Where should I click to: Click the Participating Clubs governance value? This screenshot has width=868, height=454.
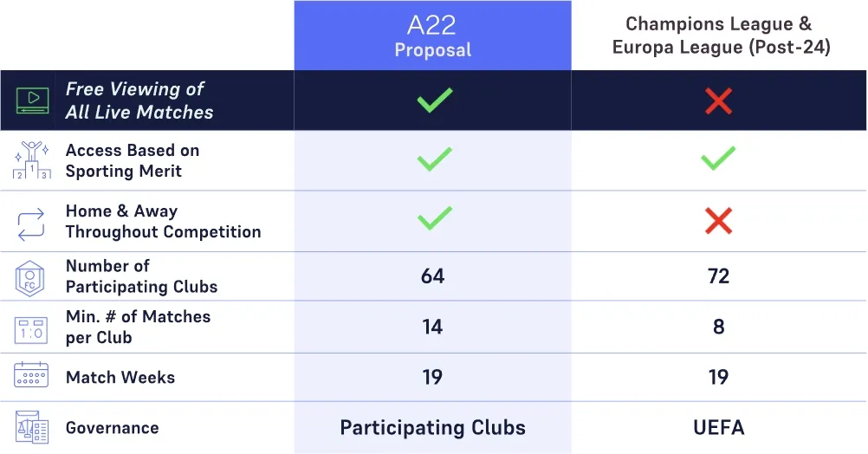432,428
